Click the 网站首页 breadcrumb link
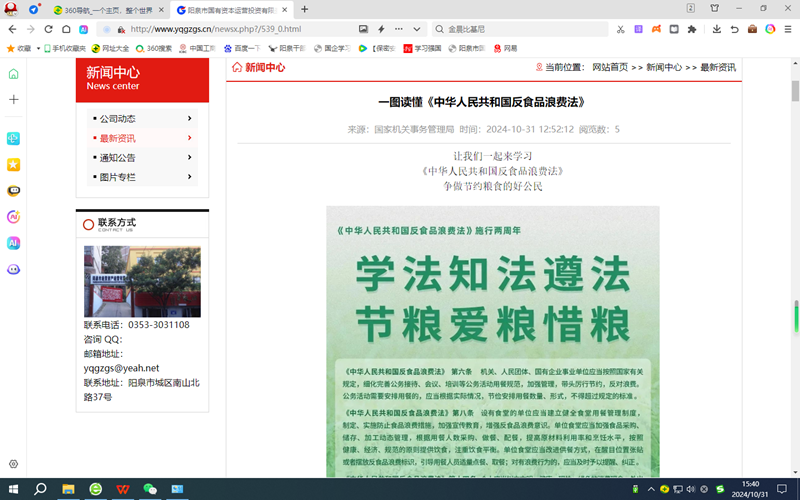Image resolution: width=800 pixels, height=500 pixels. pos(610,68)
